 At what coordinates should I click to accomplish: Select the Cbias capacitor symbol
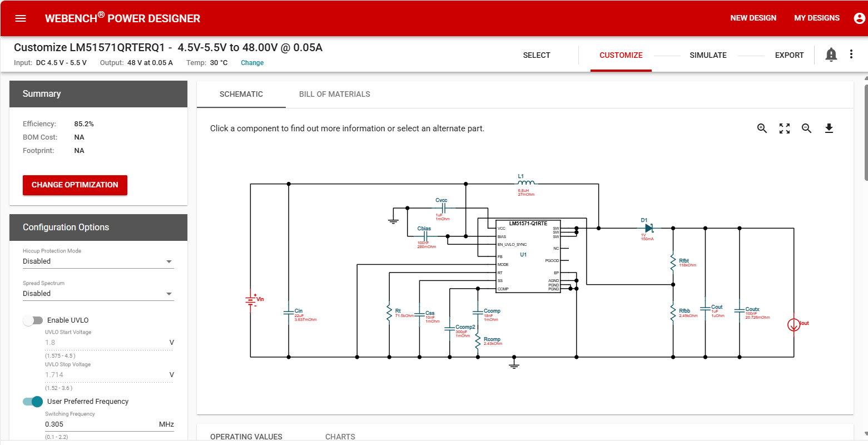coord(425,236)
